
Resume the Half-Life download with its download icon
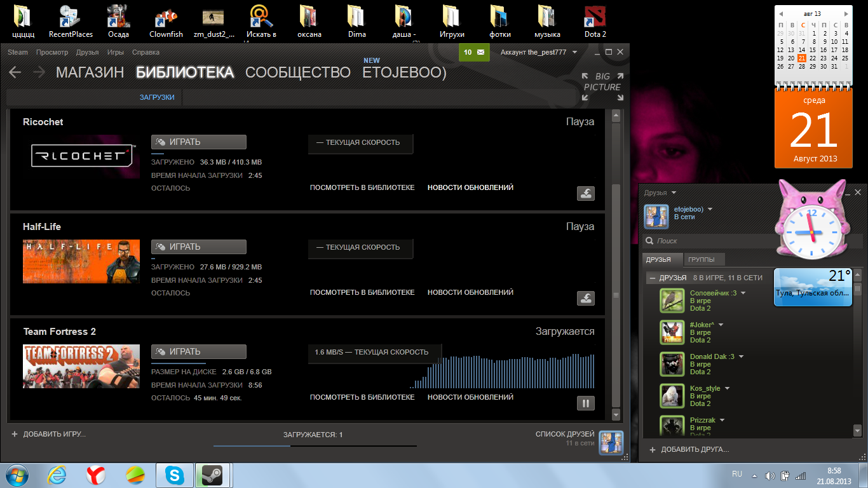click(x=585, y=298)
